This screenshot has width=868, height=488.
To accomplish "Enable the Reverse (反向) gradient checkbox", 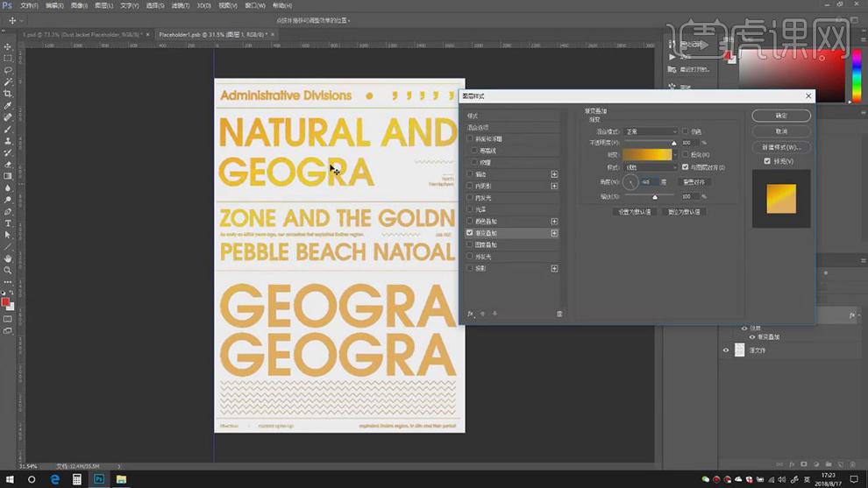I will [x=686, y=154].
